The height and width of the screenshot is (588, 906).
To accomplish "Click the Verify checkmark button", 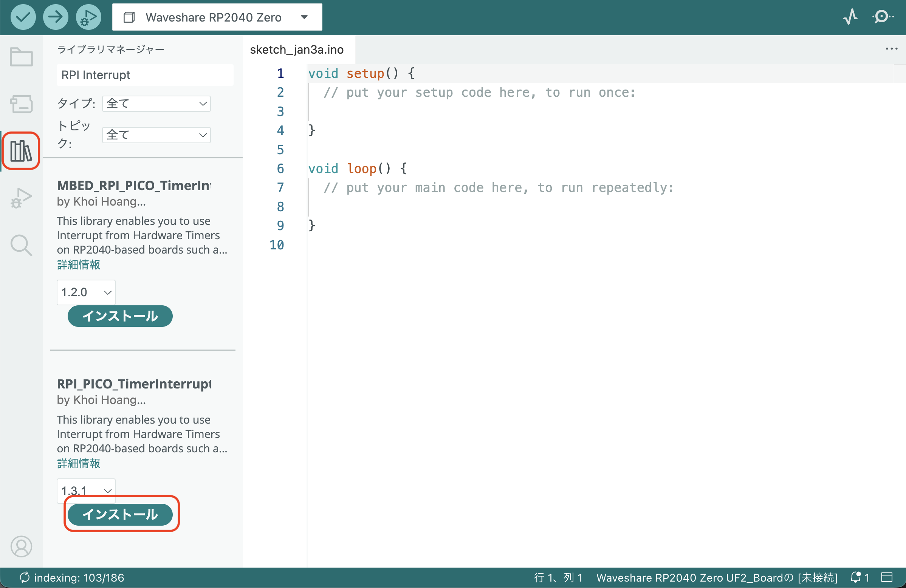I will coord(23,17).
